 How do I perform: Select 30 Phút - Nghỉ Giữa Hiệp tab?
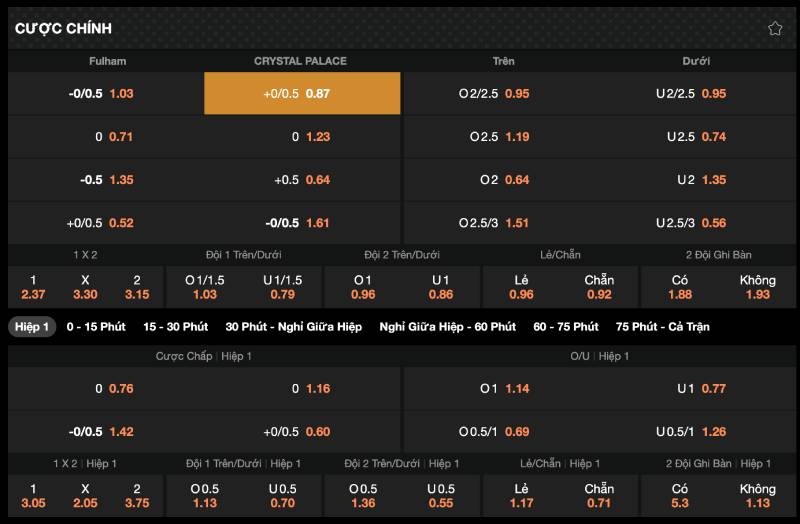pyautogui.click(x=293, y=327)
